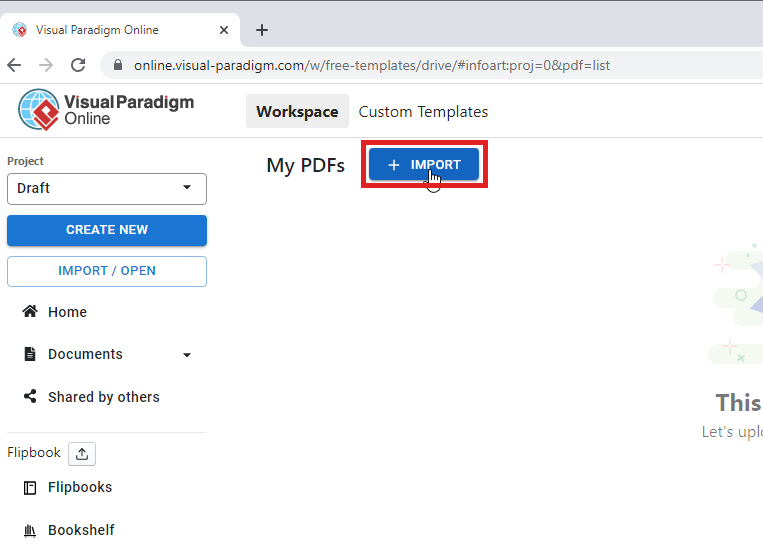Screen dimensions: 763x556
Task: Click the Visual Paradigm Online logo
Action: coord(106,109)
